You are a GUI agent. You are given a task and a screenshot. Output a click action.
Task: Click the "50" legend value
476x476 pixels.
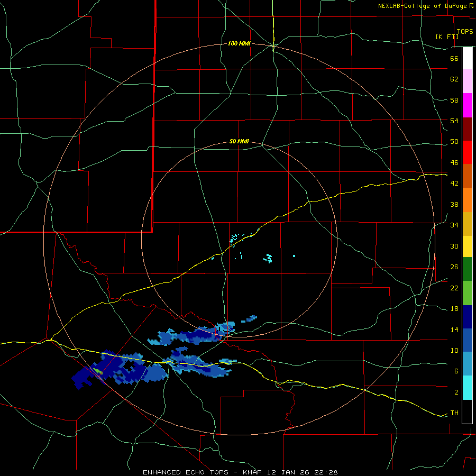454,142
